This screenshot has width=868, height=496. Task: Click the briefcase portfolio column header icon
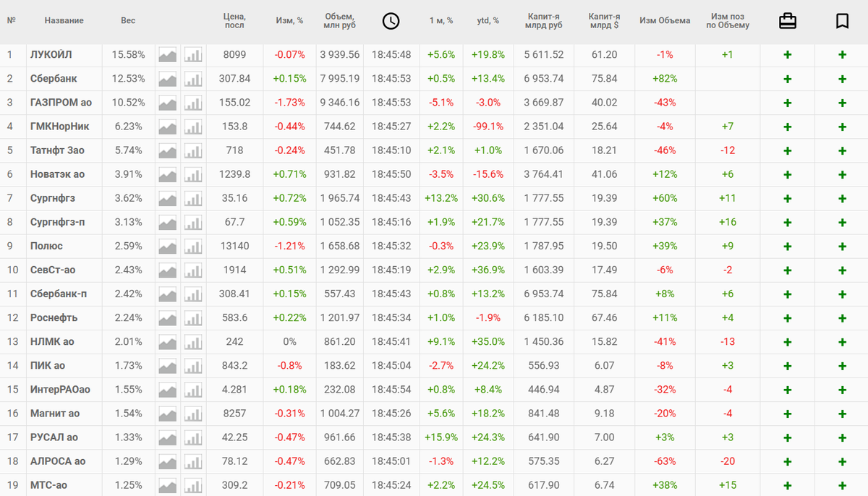coord(788,21)
